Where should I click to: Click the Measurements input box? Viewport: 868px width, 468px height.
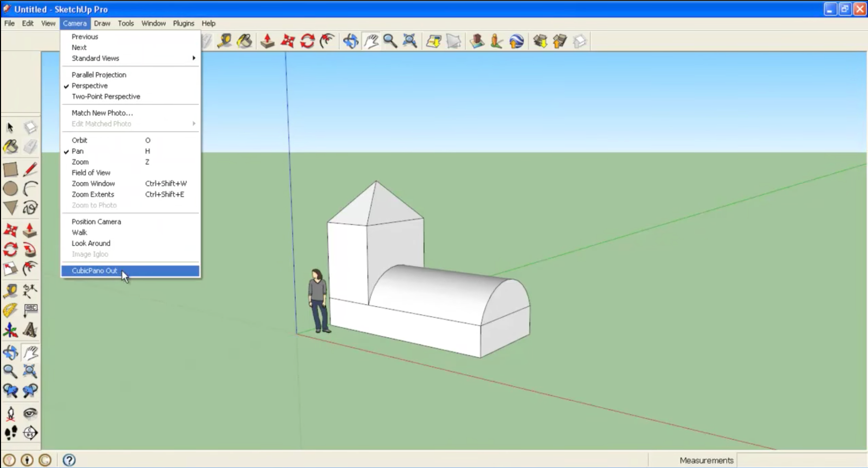[801, 460]
